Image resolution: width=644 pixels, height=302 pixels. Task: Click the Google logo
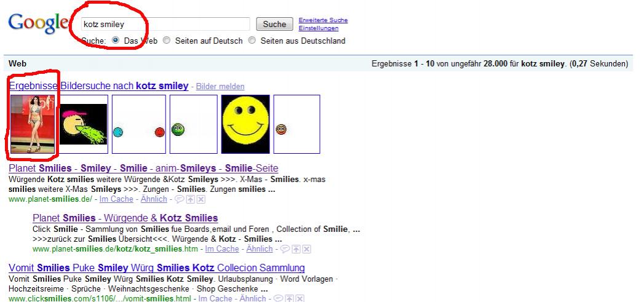coord(39,24)
